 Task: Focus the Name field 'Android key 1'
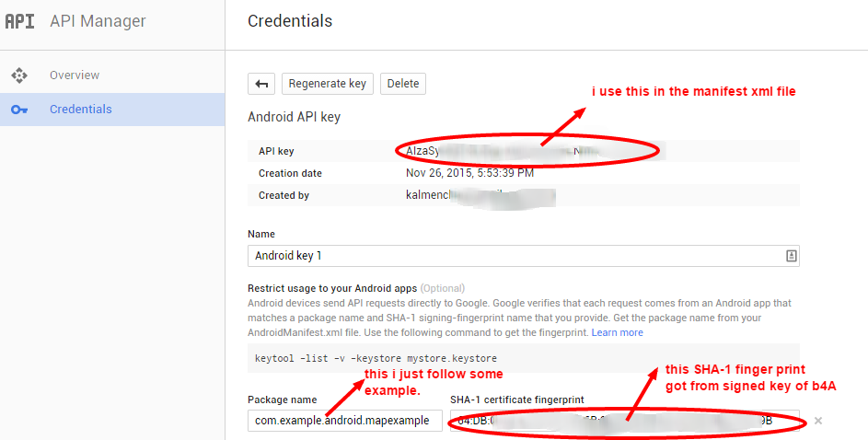[x=515, y=256]
